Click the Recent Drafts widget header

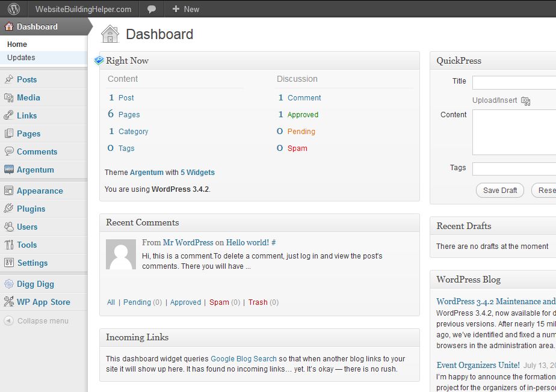(493, 226)
